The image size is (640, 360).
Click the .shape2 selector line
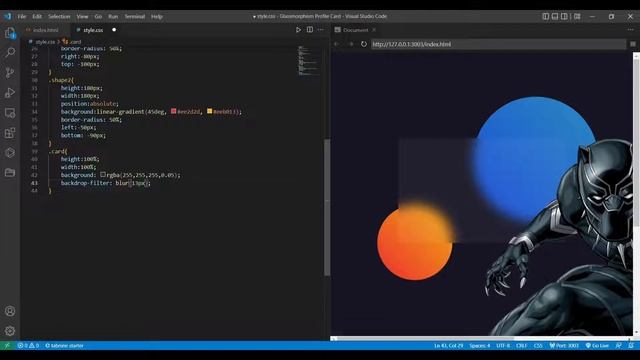point(61,80)
